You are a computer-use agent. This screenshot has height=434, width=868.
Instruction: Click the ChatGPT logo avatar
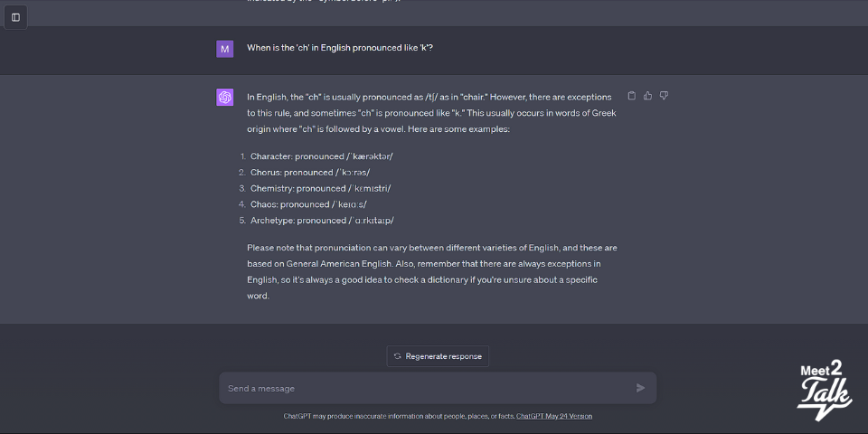pyautogui.click(x=225, y=98)
